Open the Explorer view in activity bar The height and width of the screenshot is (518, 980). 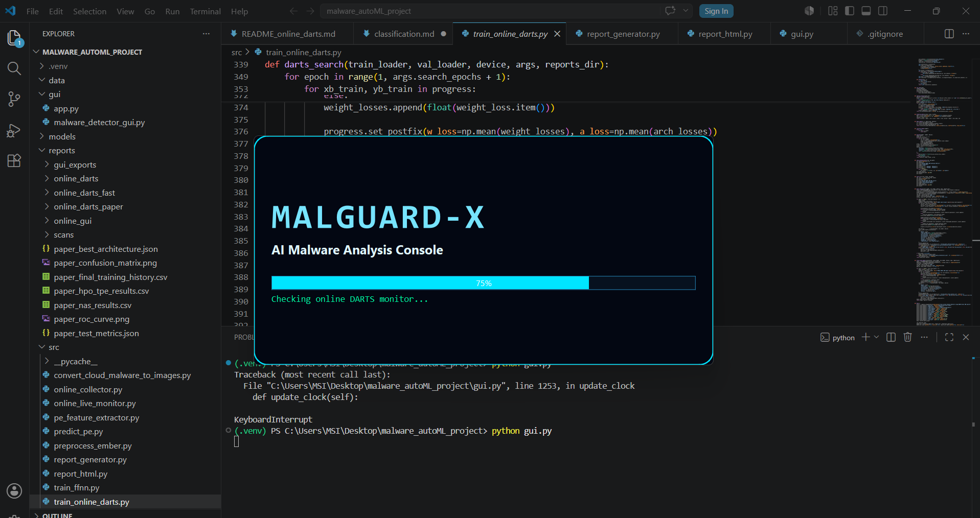pyautogui.click(x=14, y=38)
